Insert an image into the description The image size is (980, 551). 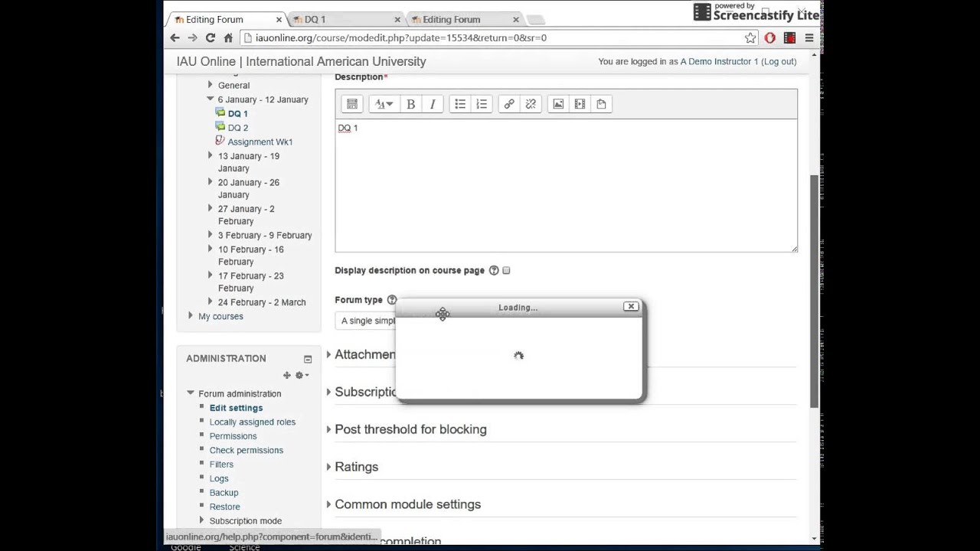click(558, 104)
